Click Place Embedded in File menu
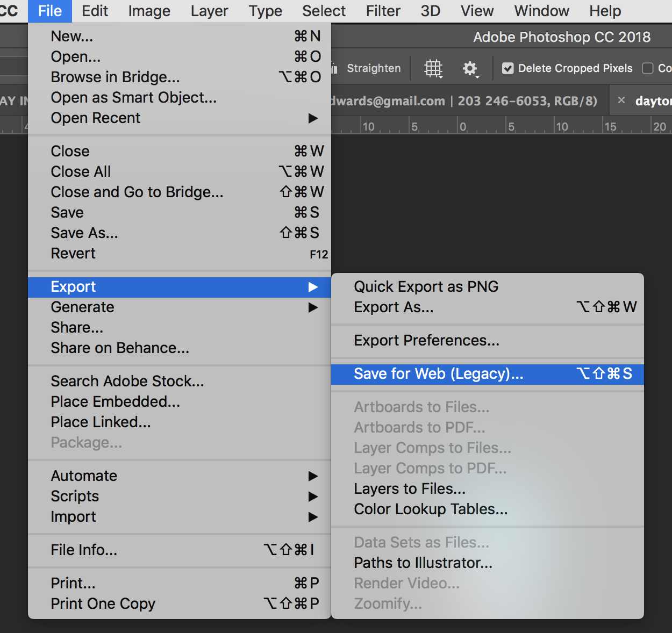This screenshot has height=633, width=672. pos(116,402)
